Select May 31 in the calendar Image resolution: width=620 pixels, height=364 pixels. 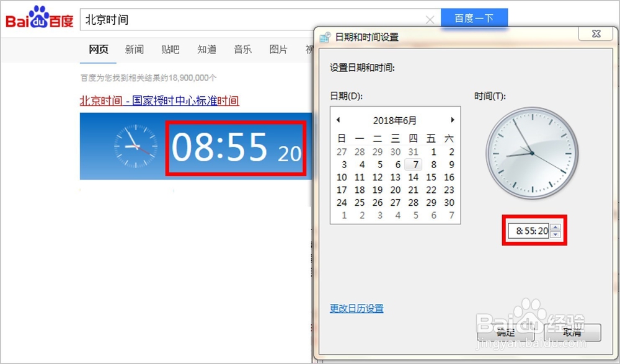pos(413,152)
